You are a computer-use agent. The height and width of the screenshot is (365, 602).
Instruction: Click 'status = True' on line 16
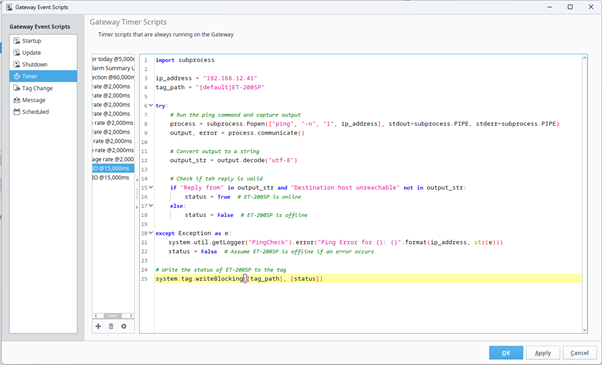(x=207, y=197)
